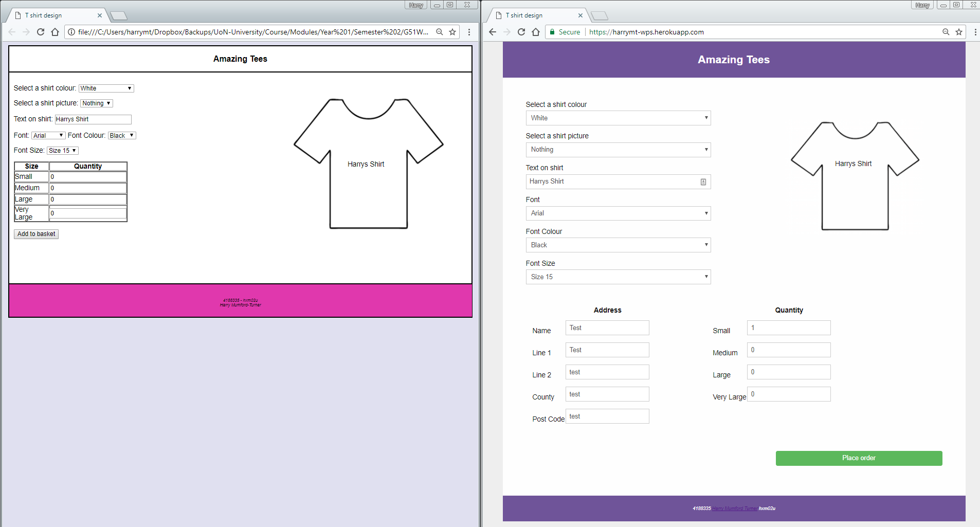Open zoom indicator in right browser address bar
The image size is (980, 527).
tap(946, 32)
